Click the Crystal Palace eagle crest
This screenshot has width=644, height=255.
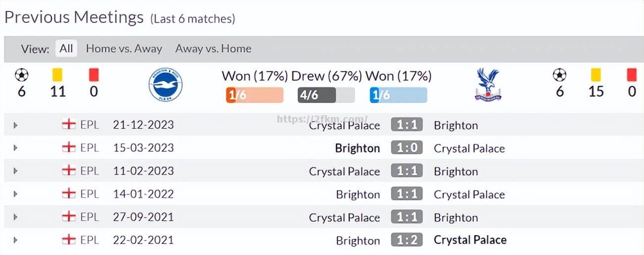[x=487, y=84]
